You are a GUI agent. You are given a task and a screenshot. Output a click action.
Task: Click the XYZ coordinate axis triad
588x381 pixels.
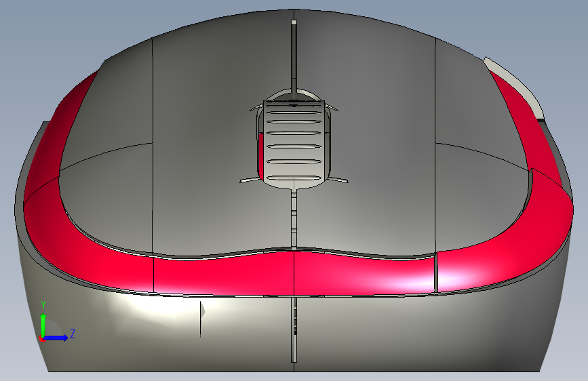tap(56, 322)
